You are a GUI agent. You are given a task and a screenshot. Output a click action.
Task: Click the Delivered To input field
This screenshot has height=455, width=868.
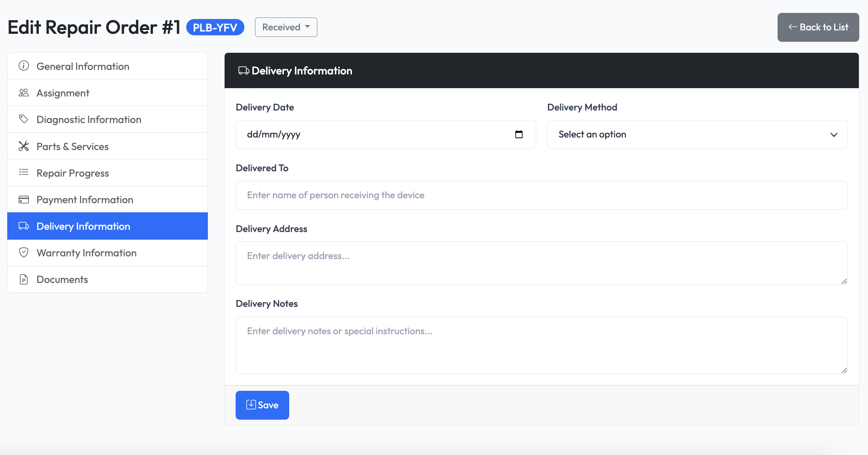point(541,195)
